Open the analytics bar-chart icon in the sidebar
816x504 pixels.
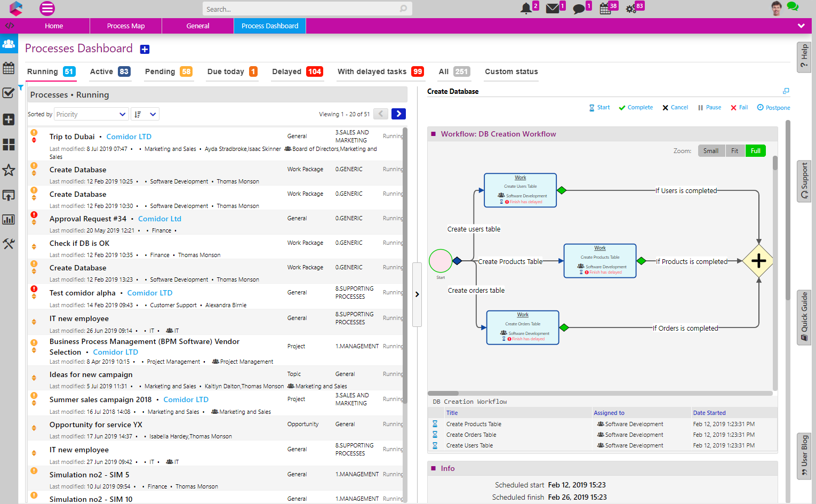coord(9,219)
